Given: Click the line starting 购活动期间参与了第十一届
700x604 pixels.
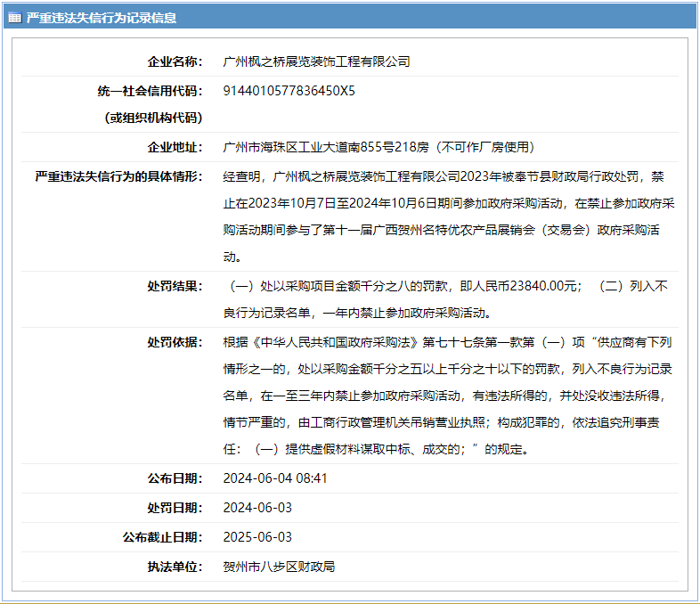Looking at the screenshot, I should coord(441,231).
